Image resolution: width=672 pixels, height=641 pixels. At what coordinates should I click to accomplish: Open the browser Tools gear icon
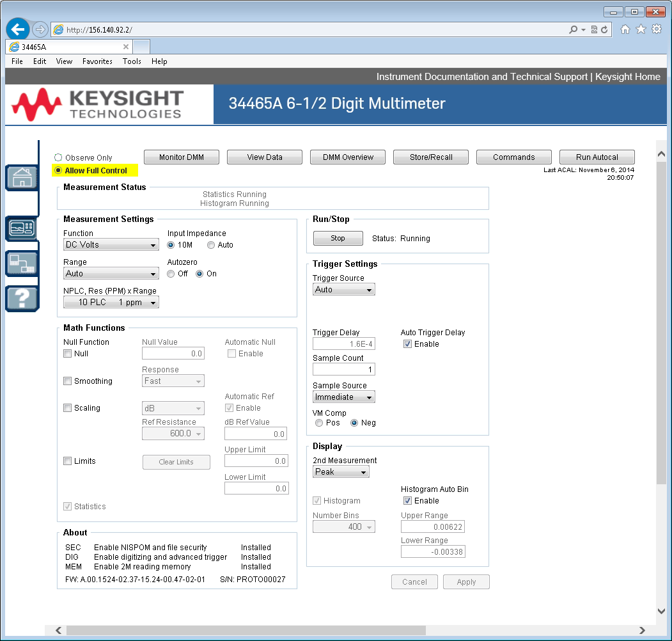click(657, 29)
